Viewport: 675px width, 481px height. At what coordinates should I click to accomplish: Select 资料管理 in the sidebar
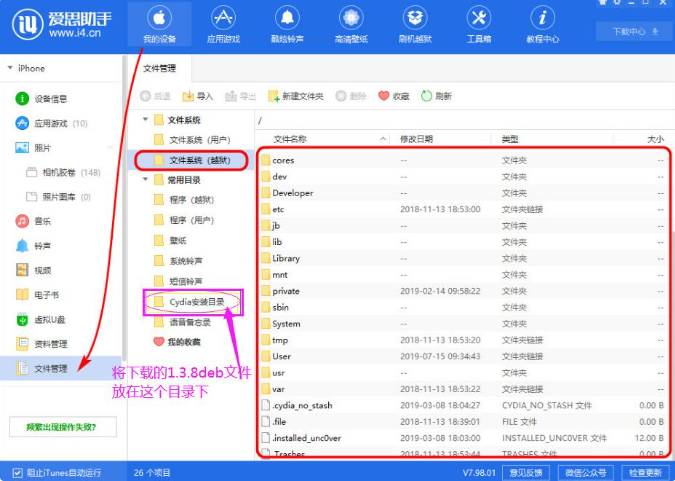tap(62, 344)
